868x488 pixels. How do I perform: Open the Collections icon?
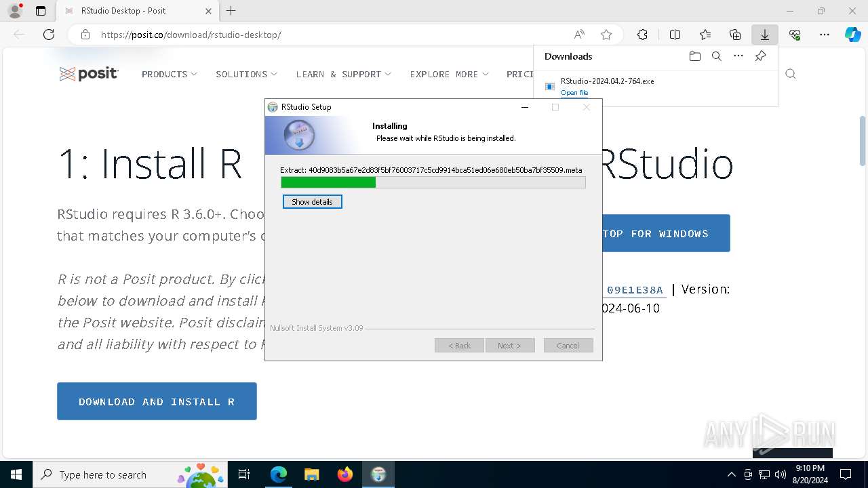coord(735,35)
